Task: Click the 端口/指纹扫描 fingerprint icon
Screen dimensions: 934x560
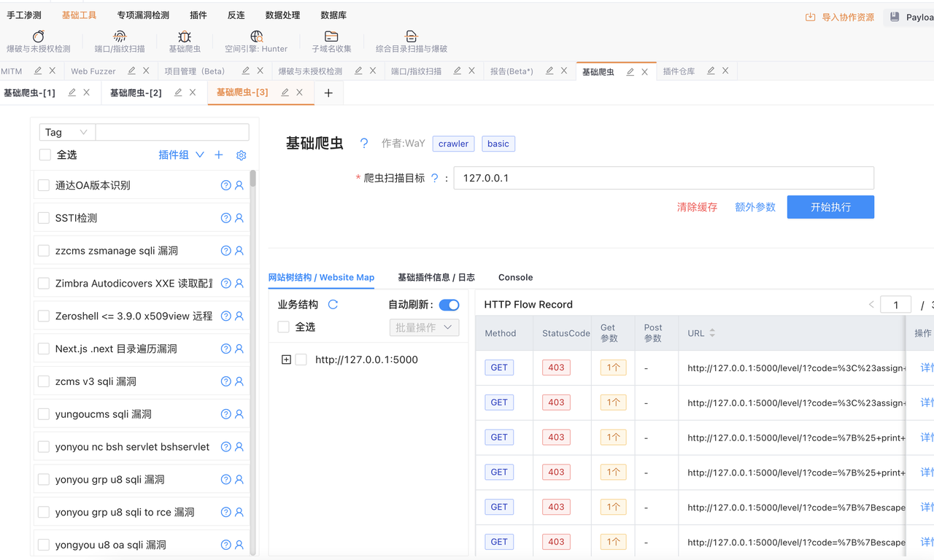Action: click(120, 36)
